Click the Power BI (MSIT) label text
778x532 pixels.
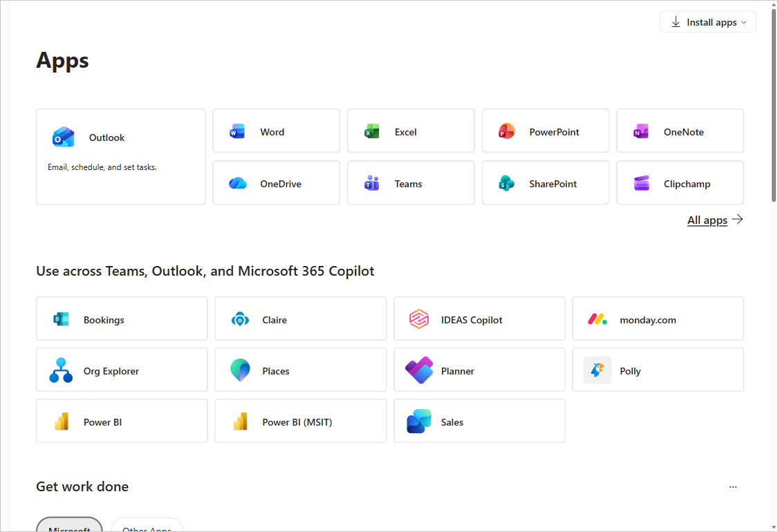click(297, 422)
